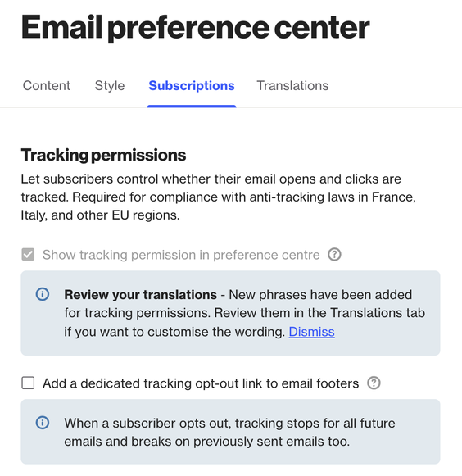Click the blue underline beneath Subscriptions tab
The height and width of the screenshot is (476, 462).
192,106
